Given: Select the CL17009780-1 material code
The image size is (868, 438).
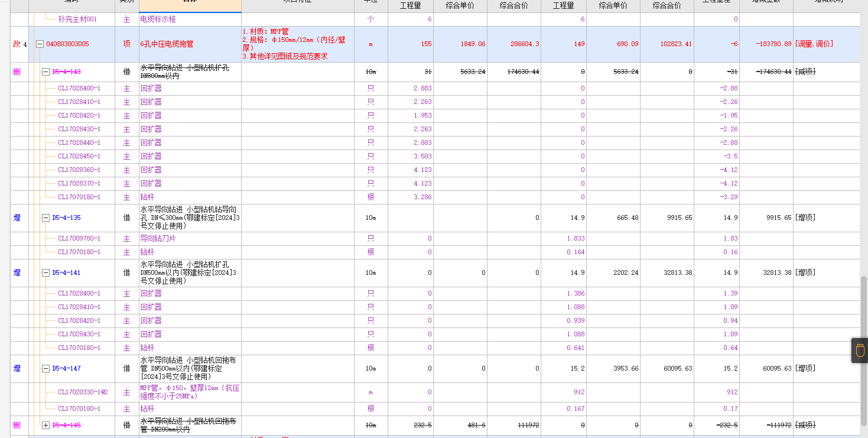Looking at the screenshot, I should (79, 239).
